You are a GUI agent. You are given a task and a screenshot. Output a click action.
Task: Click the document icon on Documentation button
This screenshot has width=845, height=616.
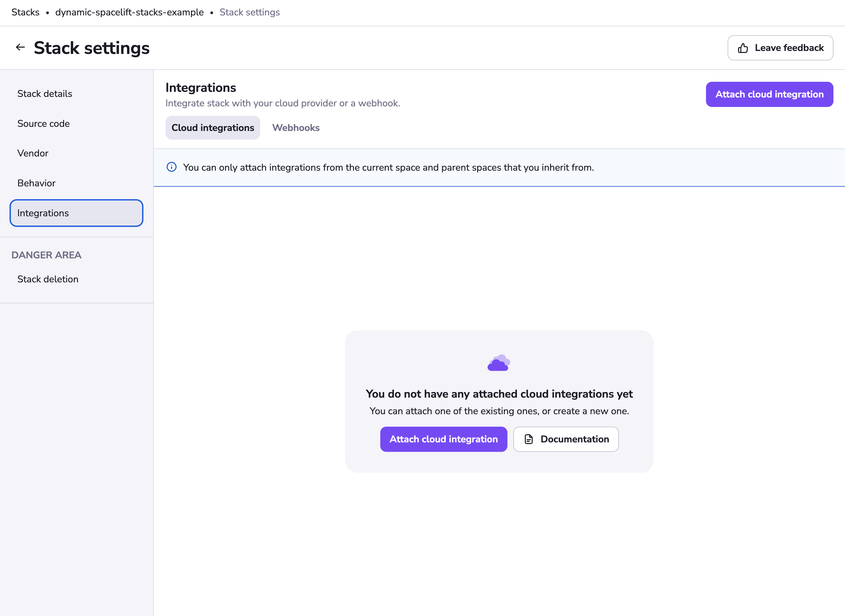(528, 439)
